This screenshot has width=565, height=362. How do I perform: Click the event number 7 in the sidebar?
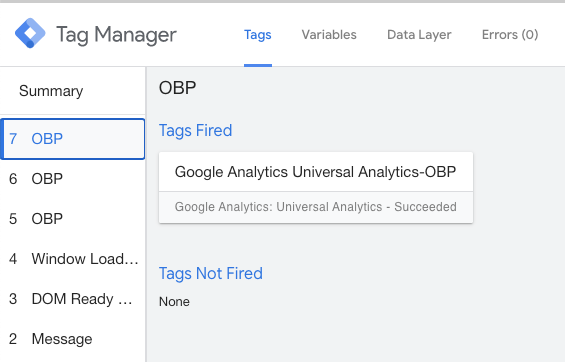pos(13,139)
